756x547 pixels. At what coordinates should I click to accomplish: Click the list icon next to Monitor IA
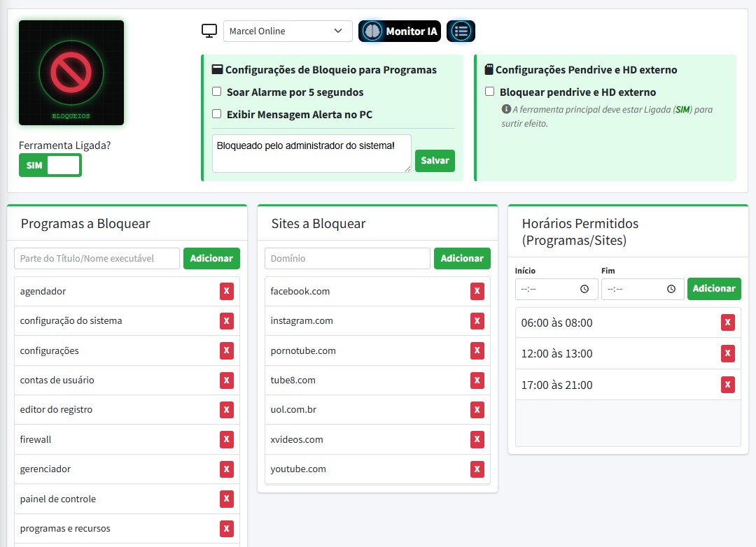pos(461,31)
